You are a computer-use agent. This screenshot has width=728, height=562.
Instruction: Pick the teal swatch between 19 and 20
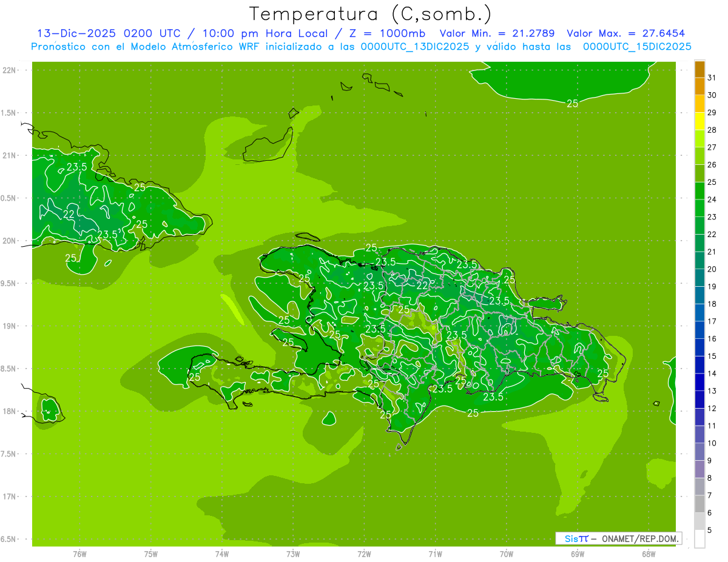(699, 278)
